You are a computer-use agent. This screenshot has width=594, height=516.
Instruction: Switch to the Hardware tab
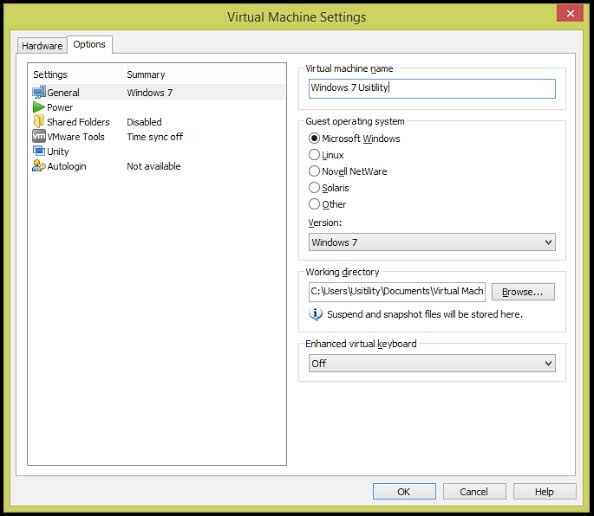[x=42, y=46]
